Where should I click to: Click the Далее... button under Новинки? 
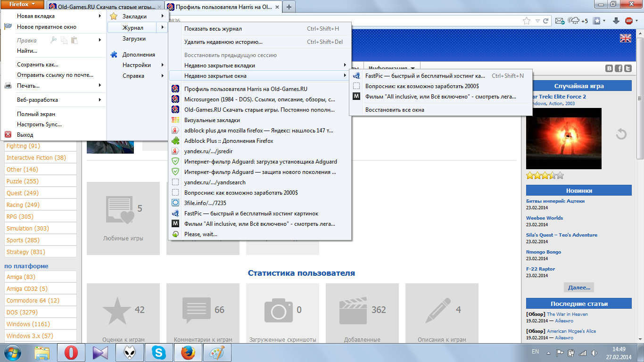pos(578,288)
